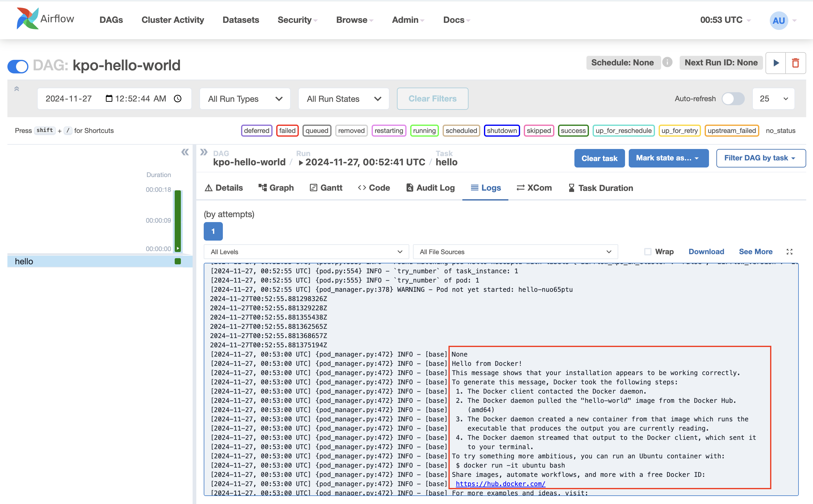Click the shutdown status legend badge

pos(502,131)
